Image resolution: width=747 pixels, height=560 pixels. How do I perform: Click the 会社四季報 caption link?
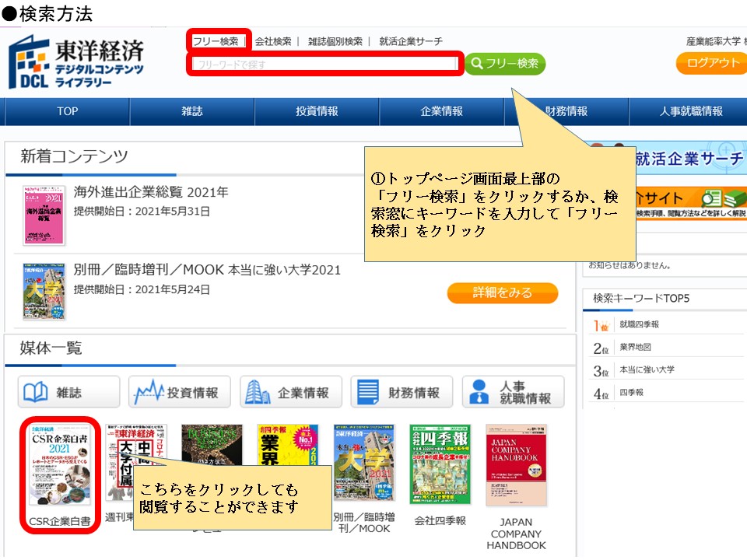click(x=440, y=521)
